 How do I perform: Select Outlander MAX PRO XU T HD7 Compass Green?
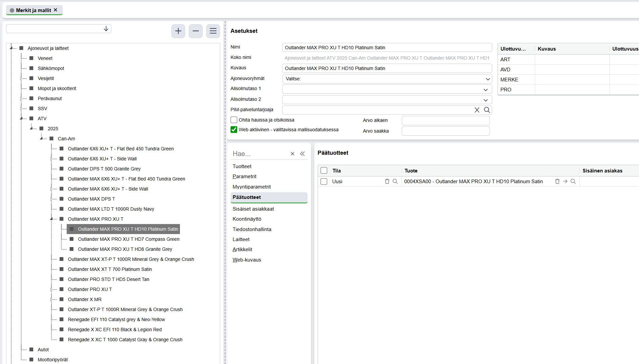129,239
